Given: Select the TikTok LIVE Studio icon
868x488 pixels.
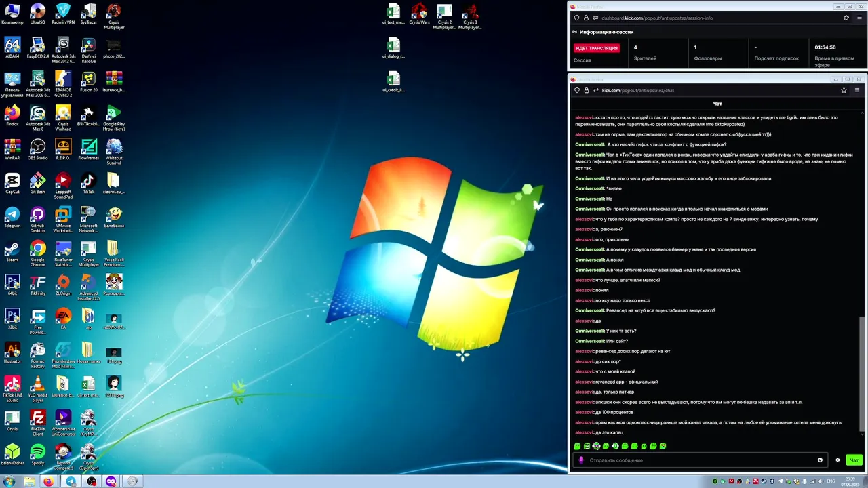Looking at the screenshot, I should point(12,390).
